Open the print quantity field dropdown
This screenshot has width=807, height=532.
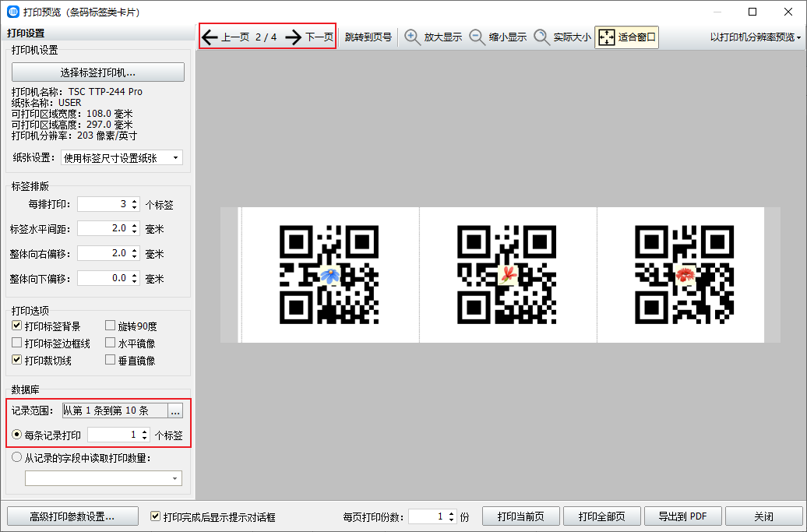[175, 478]
